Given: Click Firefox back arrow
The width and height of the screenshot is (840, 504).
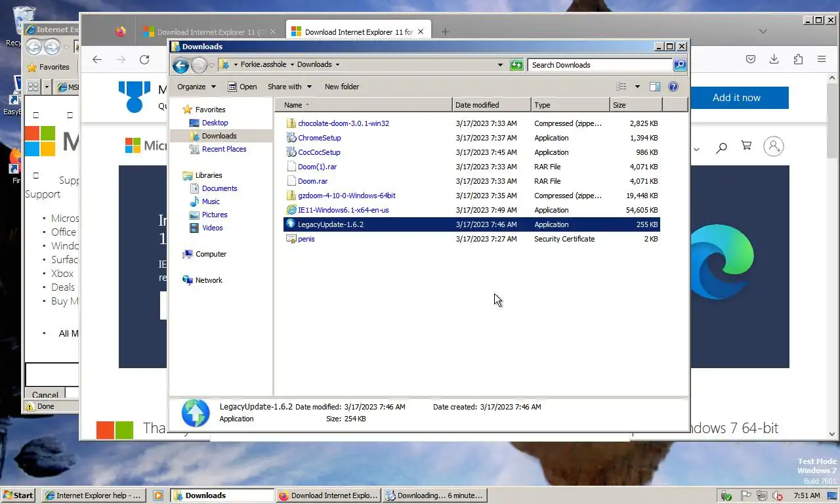Looking at the screenshot, I should 97,60.
